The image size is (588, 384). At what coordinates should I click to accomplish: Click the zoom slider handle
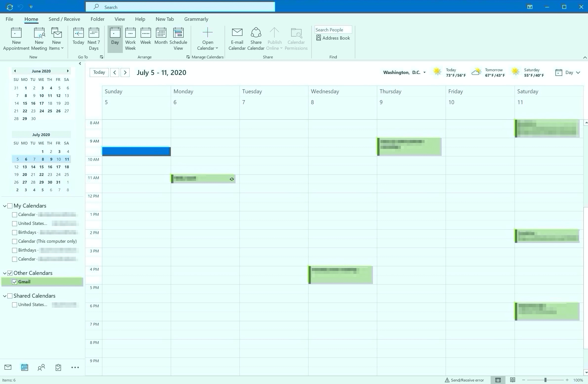(545, 380)
